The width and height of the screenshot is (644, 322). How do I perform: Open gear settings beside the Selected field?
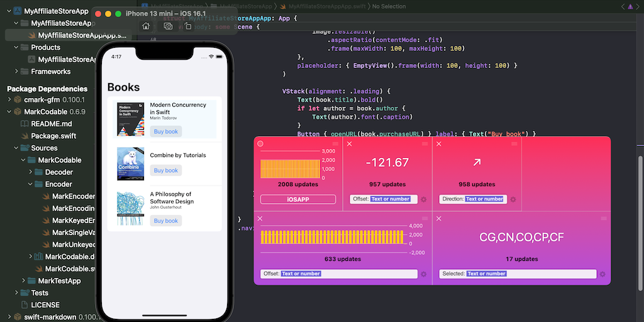coord(602,274)
